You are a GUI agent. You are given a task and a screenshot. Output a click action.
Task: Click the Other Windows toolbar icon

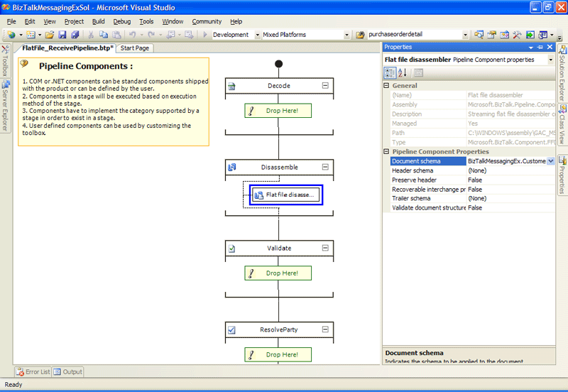(542, 35)
